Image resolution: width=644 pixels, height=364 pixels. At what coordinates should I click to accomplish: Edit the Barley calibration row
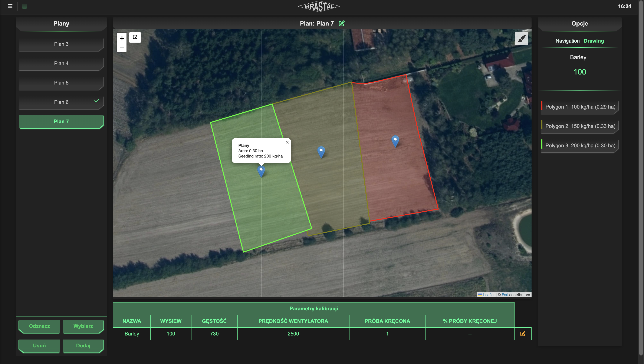pyautogui.click(x=523, y=334)
